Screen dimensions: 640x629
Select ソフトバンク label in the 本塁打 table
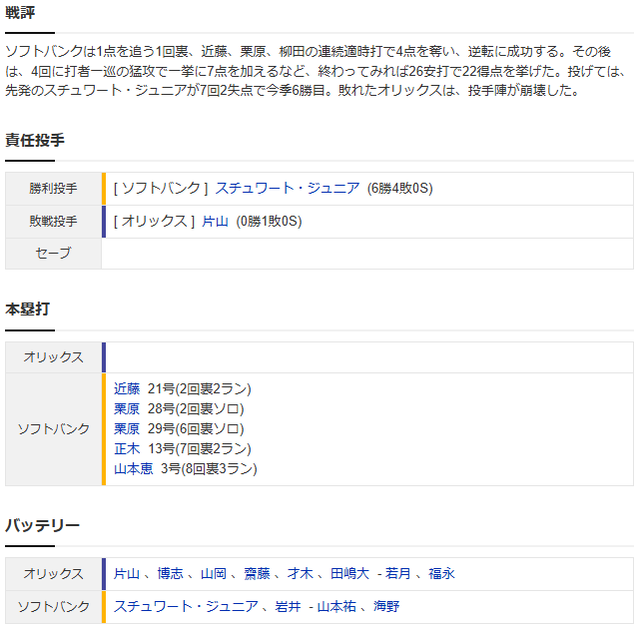pos(53,429)
